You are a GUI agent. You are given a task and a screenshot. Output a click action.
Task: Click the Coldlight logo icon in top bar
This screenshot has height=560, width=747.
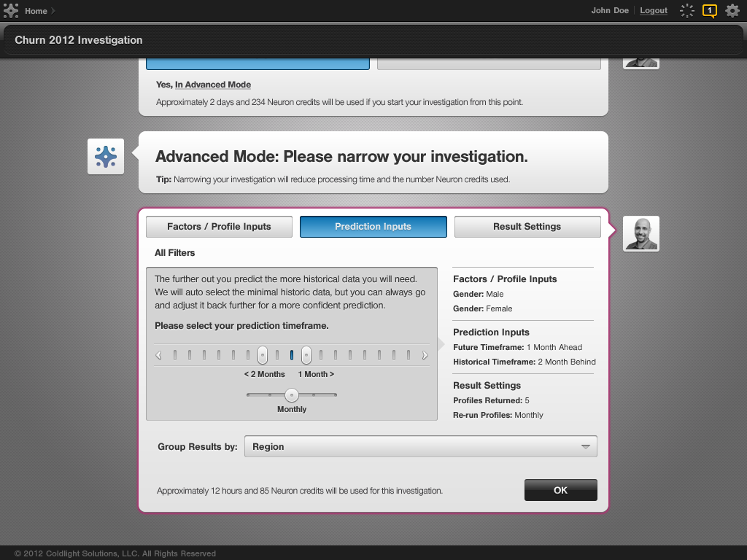(11, 11)
